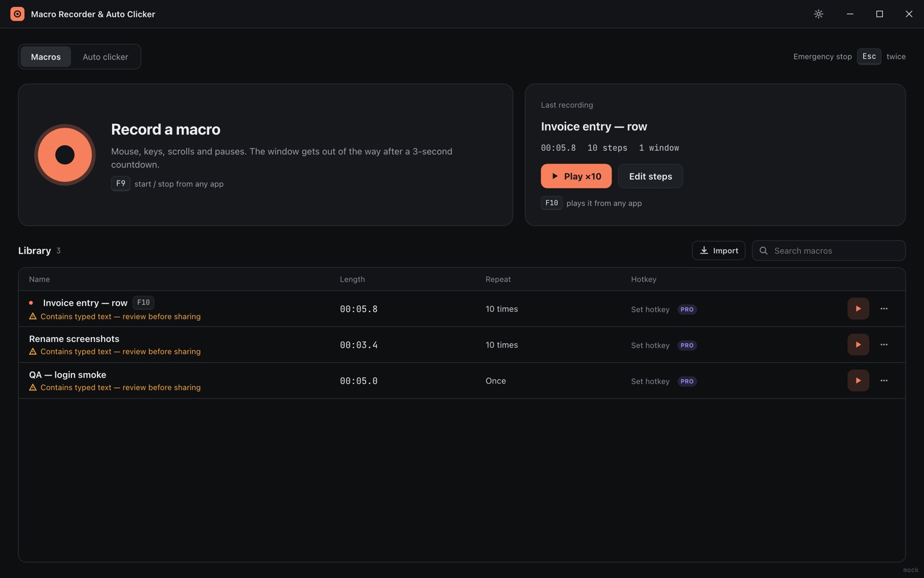This screenshot has height=578, width=924.
Task: Maximize the application window
Action: [880, 14]
